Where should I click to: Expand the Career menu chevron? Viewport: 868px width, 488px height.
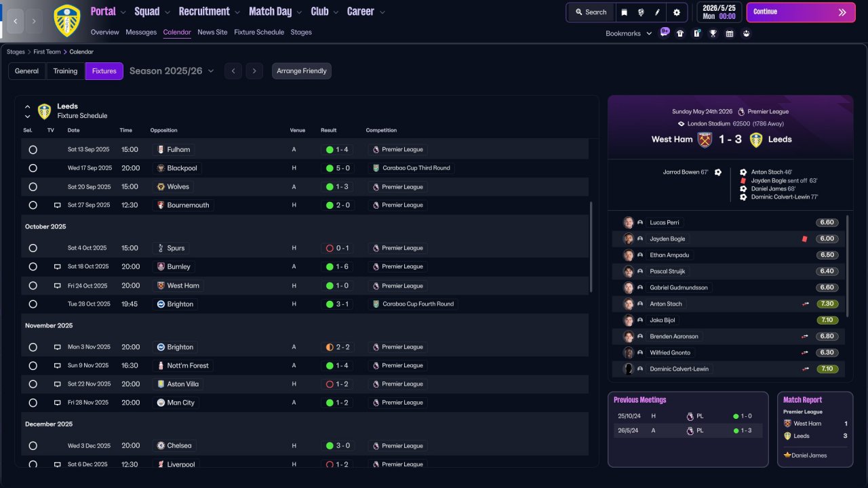(382, 12)
